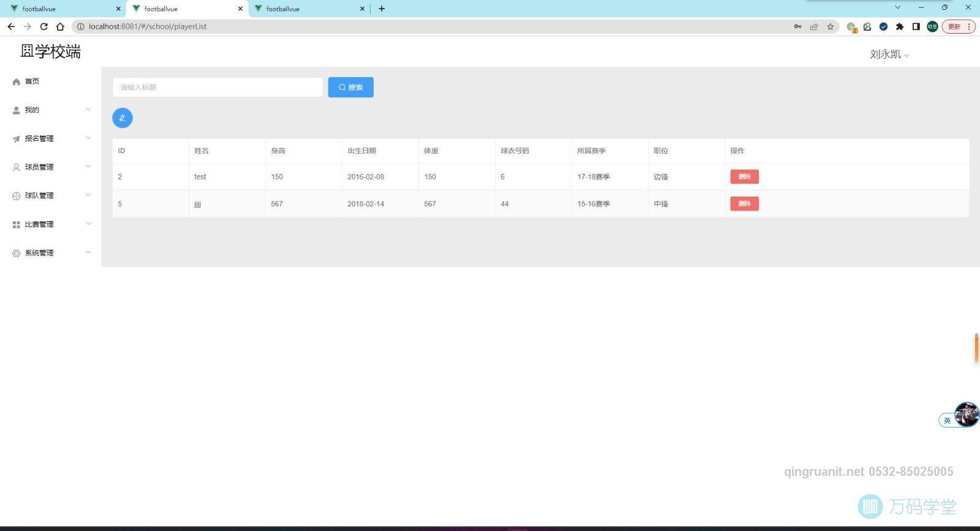Expand the 我的 submenu chevron
Screen dimensions: 980x531
[x=88, y=110]
